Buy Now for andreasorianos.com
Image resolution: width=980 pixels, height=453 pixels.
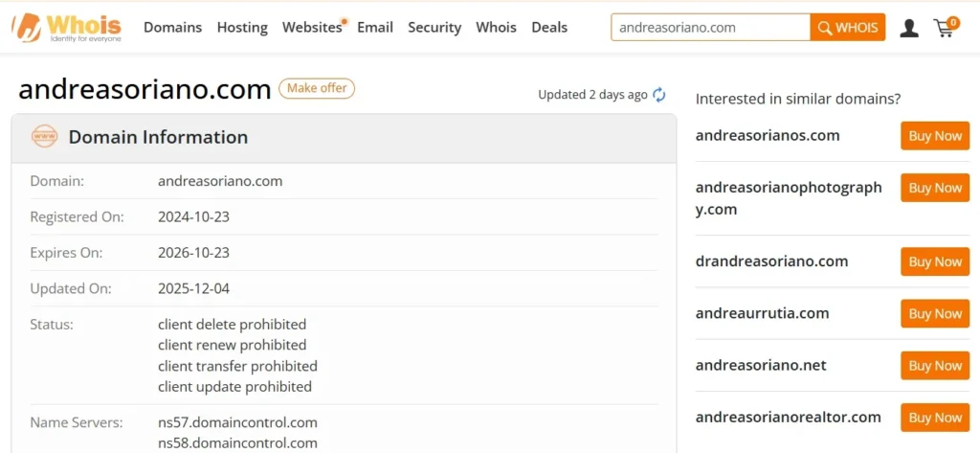tap(935, 136)
